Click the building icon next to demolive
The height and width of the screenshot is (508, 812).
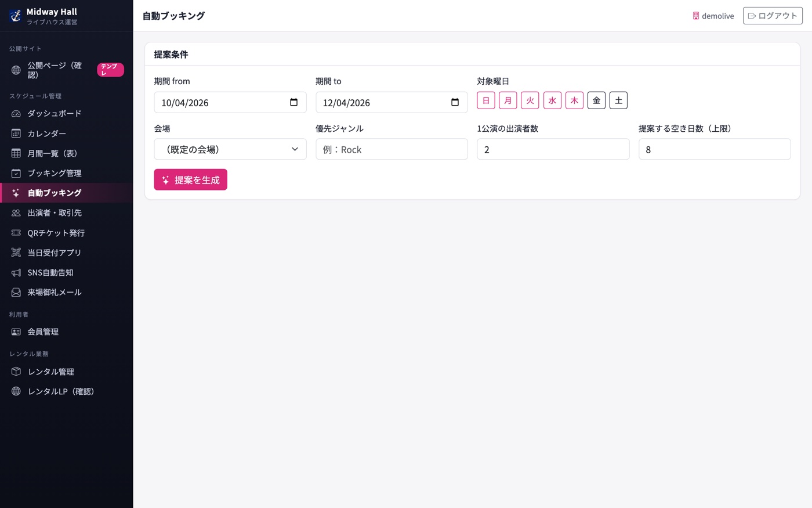[x=696, y=16]
